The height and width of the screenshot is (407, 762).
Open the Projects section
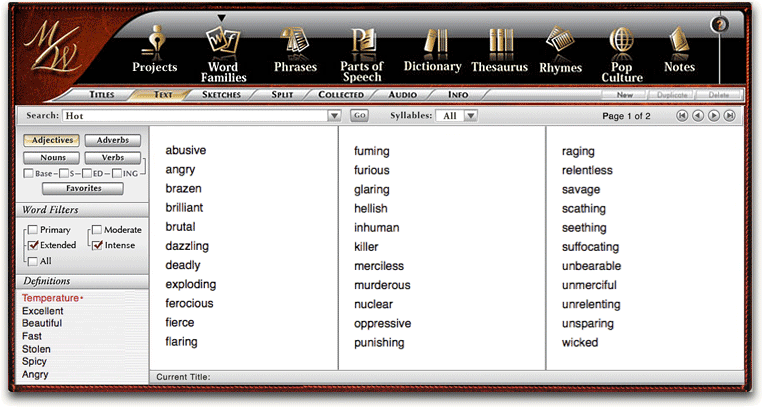click(x=154, y=50)
